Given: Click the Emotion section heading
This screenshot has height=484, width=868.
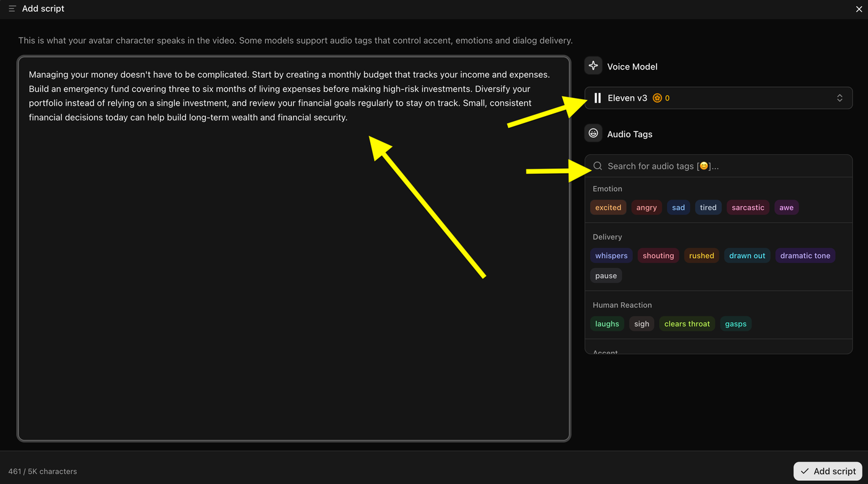Looking at the screenshot, I should [x=608, y=189].
